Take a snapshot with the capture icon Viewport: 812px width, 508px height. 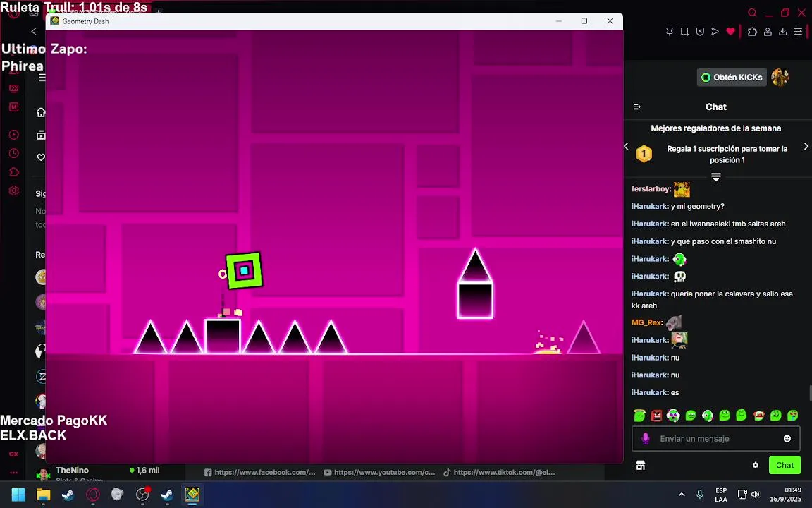click(x=684, y=32)
